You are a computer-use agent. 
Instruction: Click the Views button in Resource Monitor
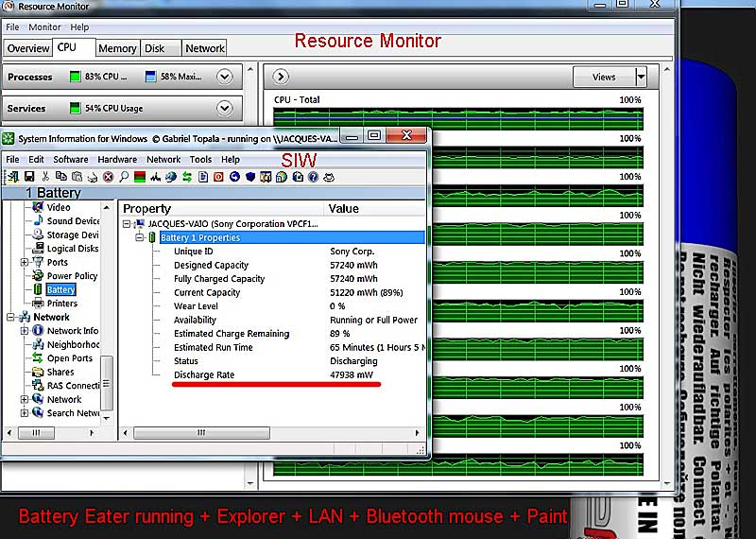point(604,77)
